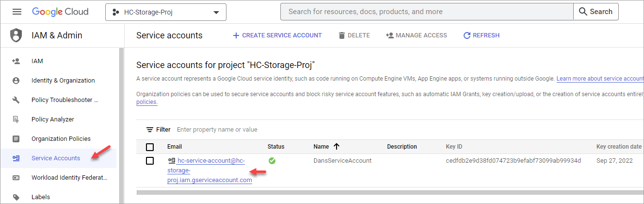Click CREATE SERVICE ACCOUNT button
Screen dimensions: 644x204
[x=277, y=35]
